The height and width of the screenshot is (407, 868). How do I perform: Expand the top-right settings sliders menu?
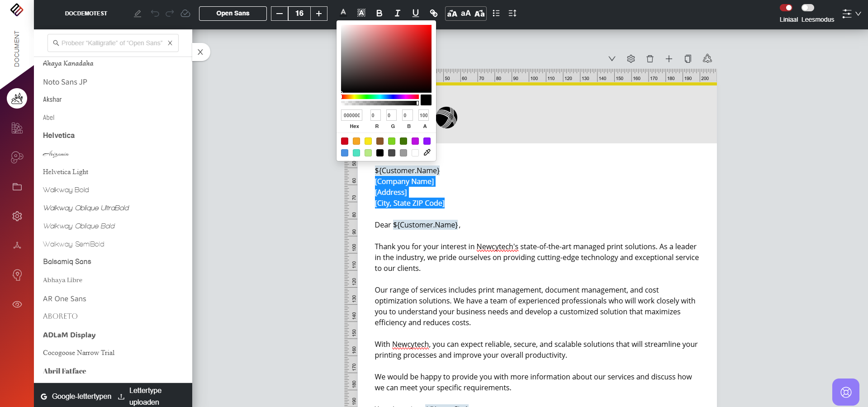[x=851, y=14]
